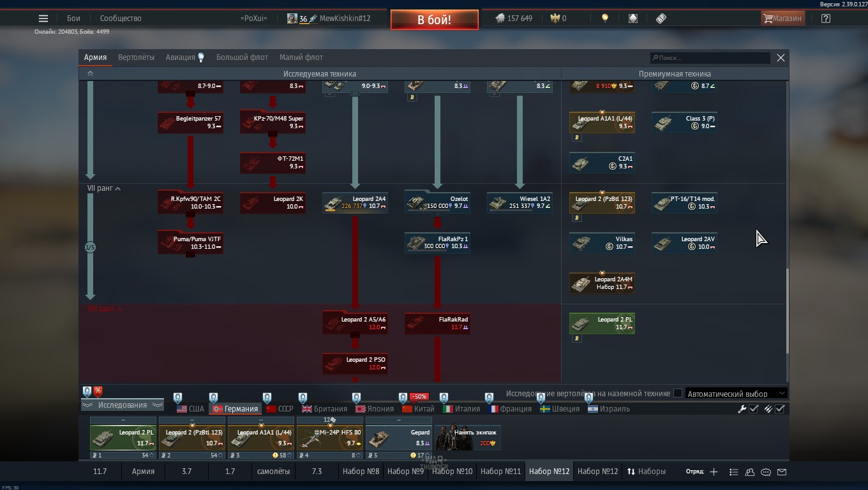Click the red percent discount badge above Исследования
This screenshot has height=490, width=868.
pos(98,391)
